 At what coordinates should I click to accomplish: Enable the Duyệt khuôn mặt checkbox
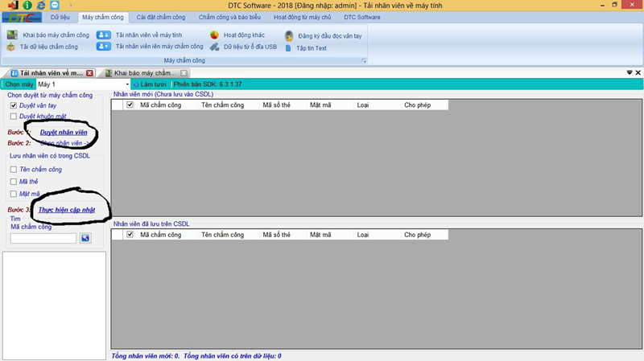click(13, 117)
